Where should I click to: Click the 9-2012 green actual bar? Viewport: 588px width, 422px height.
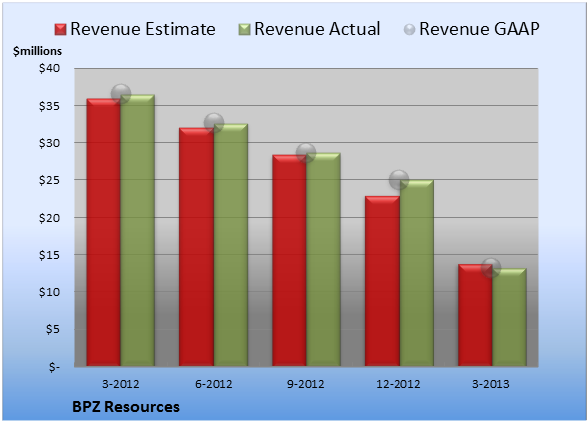[x=323, y=260]
